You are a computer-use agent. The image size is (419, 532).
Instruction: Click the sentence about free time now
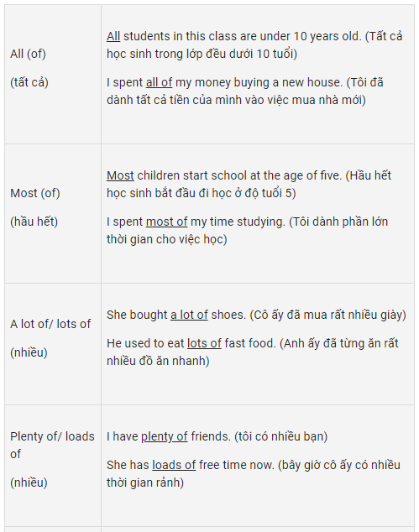click(191, 465)
